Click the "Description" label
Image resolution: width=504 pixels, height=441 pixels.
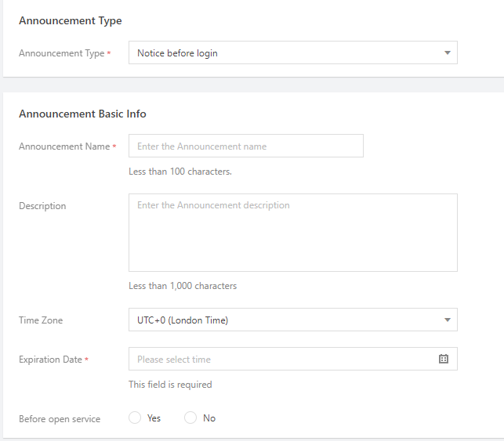42,206
